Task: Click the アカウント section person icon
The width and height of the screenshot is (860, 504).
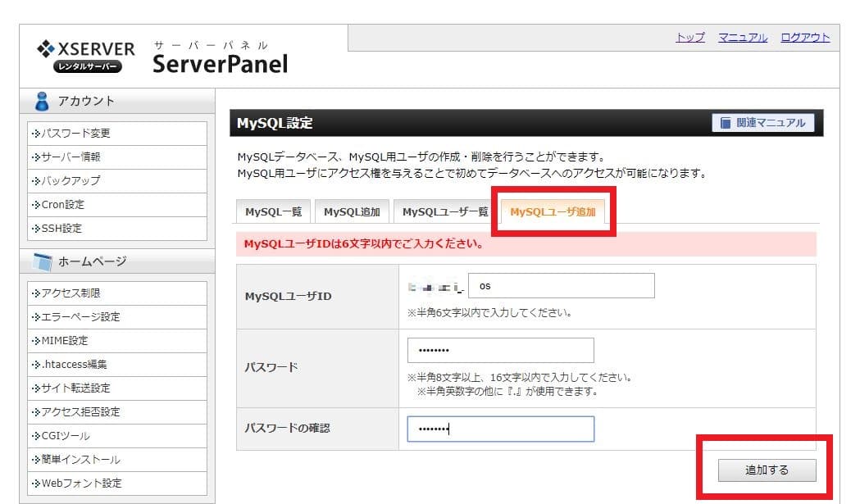Action: pyautogui.click(x=43, y=101)
